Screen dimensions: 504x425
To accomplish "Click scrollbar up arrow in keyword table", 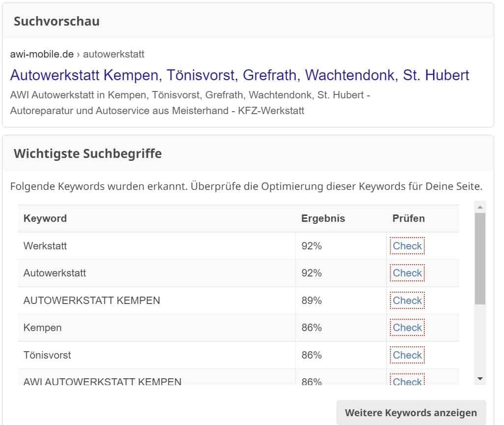I will (480, 207).
